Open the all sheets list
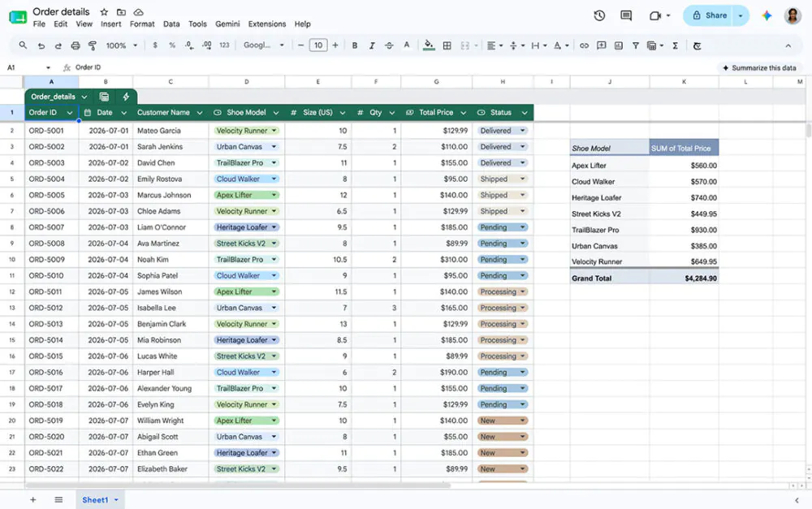 click(x=58, y=500)
